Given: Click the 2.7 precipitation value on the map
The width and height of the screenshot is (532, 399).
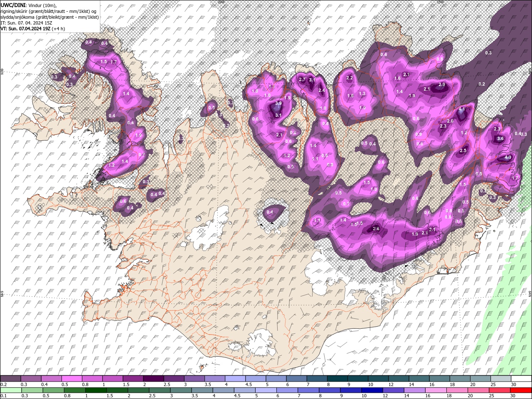Looking at the screenshot, I should coord(302,80).
